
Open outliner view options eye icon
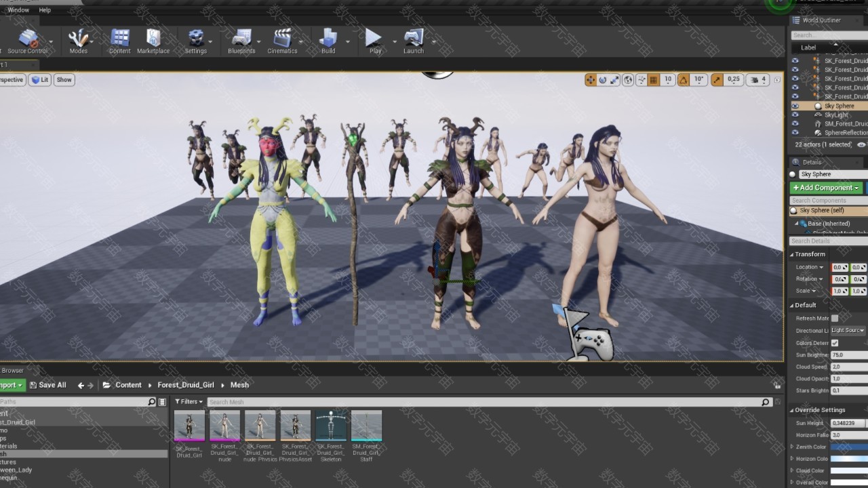coord(861,145)
